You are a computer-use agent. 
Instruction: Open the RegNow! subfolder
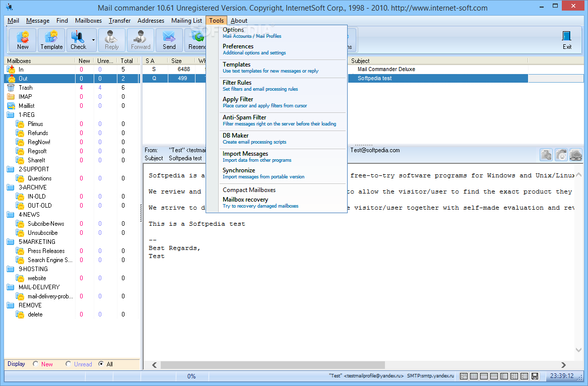[x=39, y=142]
